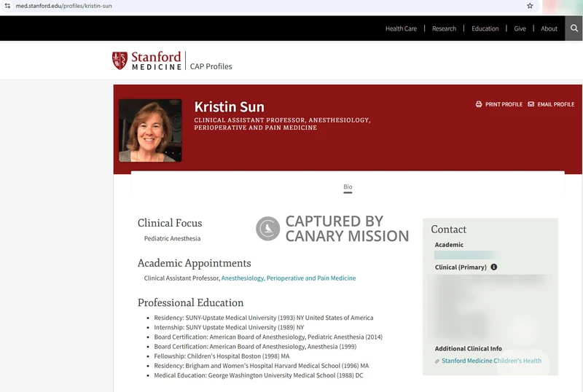Click the Kristin Sun name heading
The image size is (583, 392).
coord(229,106)
